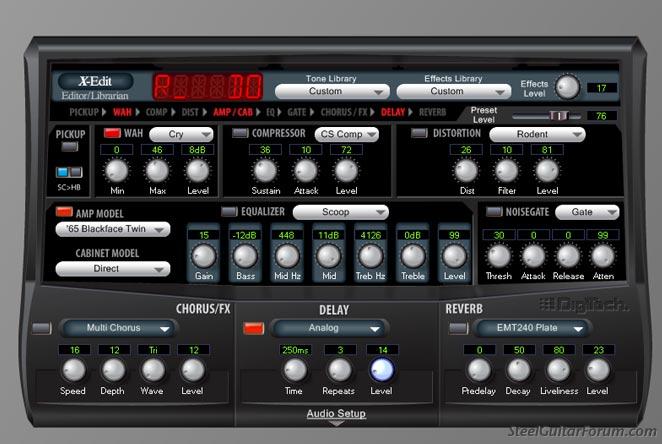
Task: Click the Chorus Speed knob
Action: (74, 370)
